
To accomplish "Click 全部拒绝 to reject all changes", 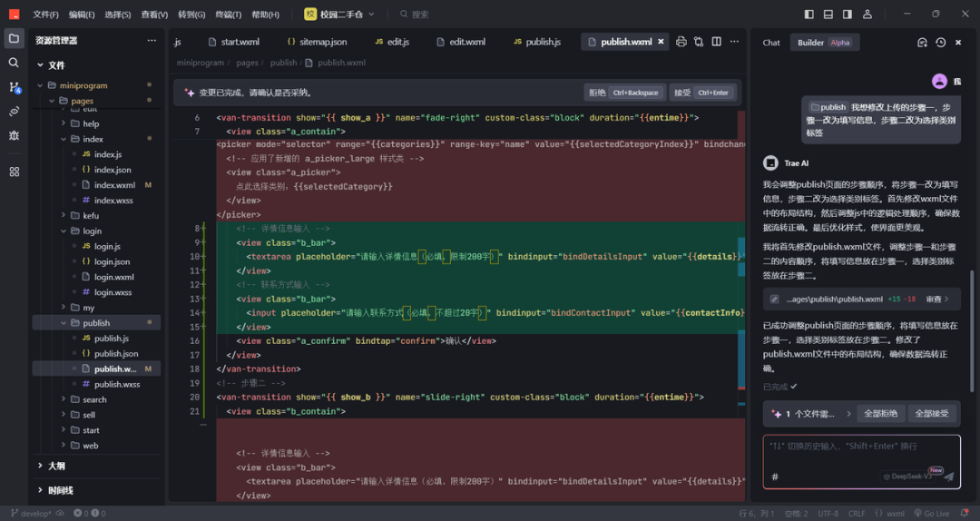I will (880, 413).
